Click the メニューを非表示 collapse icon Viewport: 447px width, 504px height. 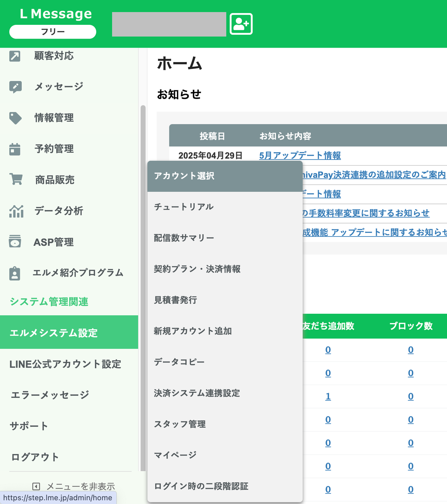coord(36,486)
